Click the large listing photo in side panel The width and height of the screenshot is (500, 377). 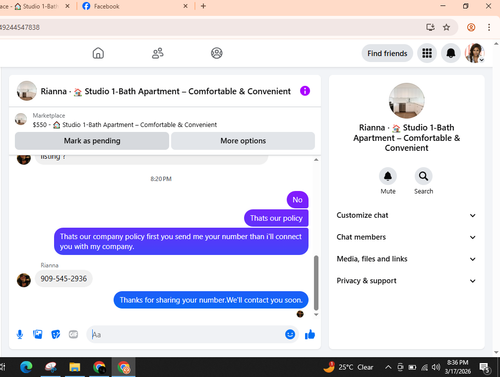pos(406,101)
